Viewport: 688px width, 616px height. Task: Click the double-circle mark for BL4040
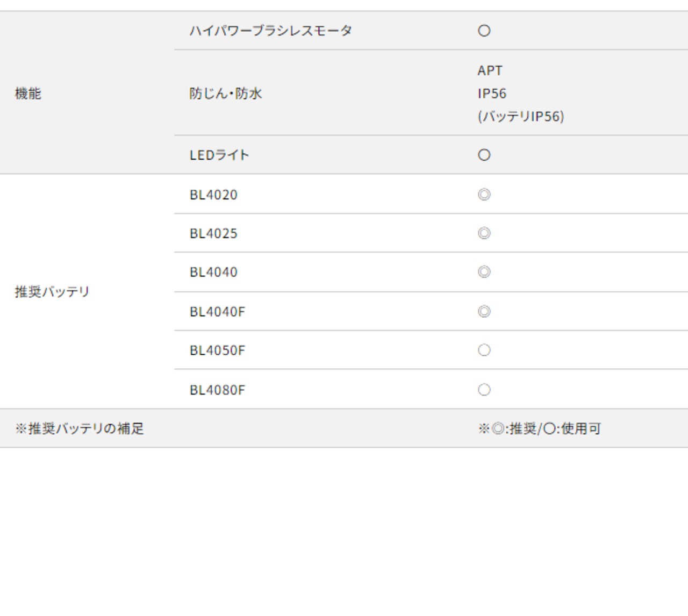tap(484, 272)
